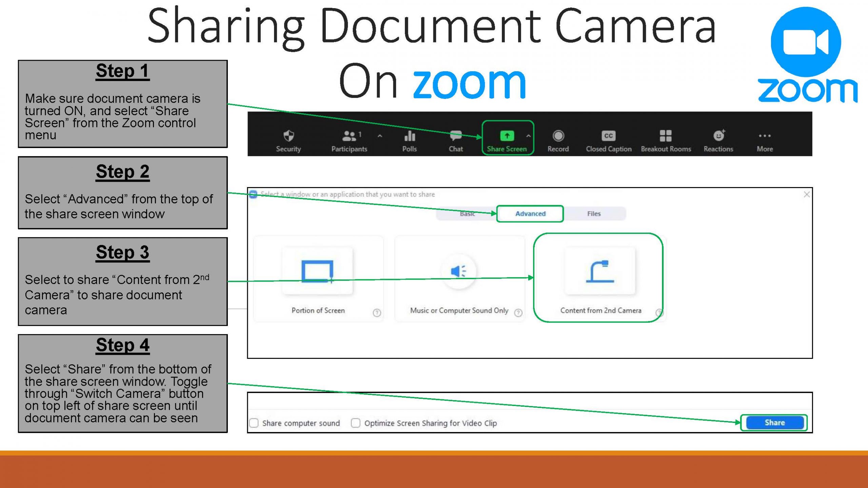Switch to the Files tab
The width and height of the screenshot is (868, 488).
tap(594, 213)
